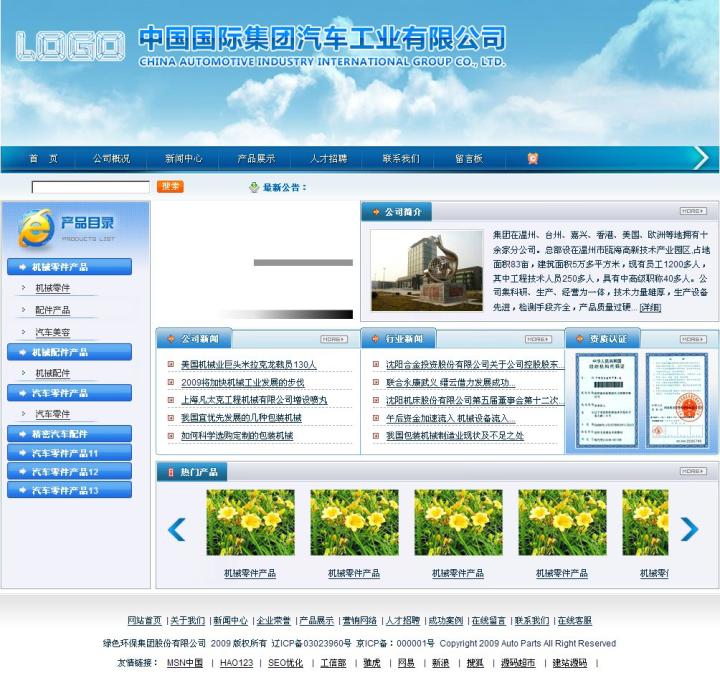Click the 企业荣誉 footer link

click(274, 621)
